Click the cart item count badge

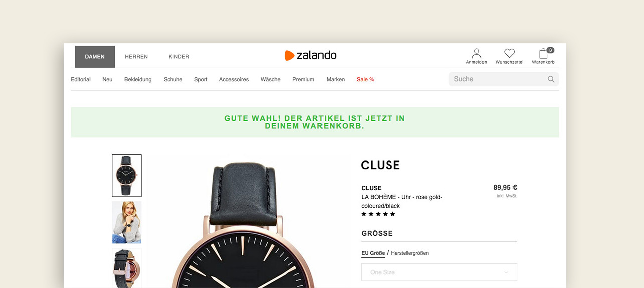[x=550, y=50]
